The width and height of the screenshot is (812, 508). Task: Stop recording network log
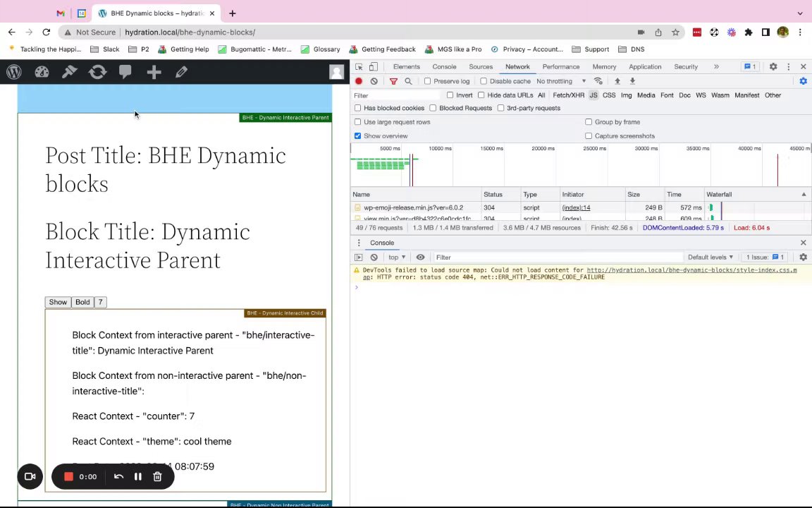(x=359, y=81)
